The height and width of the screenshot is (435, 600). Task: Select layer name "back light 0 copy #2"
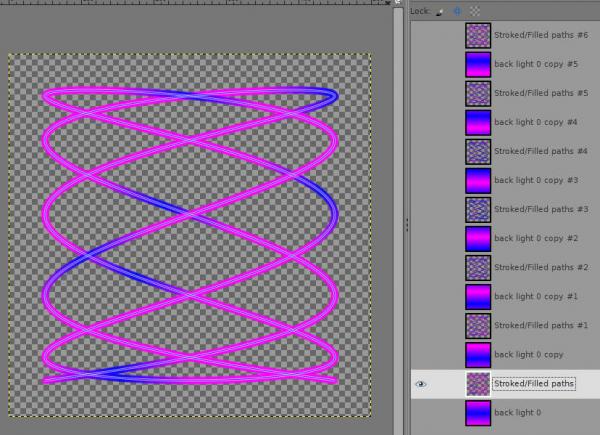tap(536, 239)
